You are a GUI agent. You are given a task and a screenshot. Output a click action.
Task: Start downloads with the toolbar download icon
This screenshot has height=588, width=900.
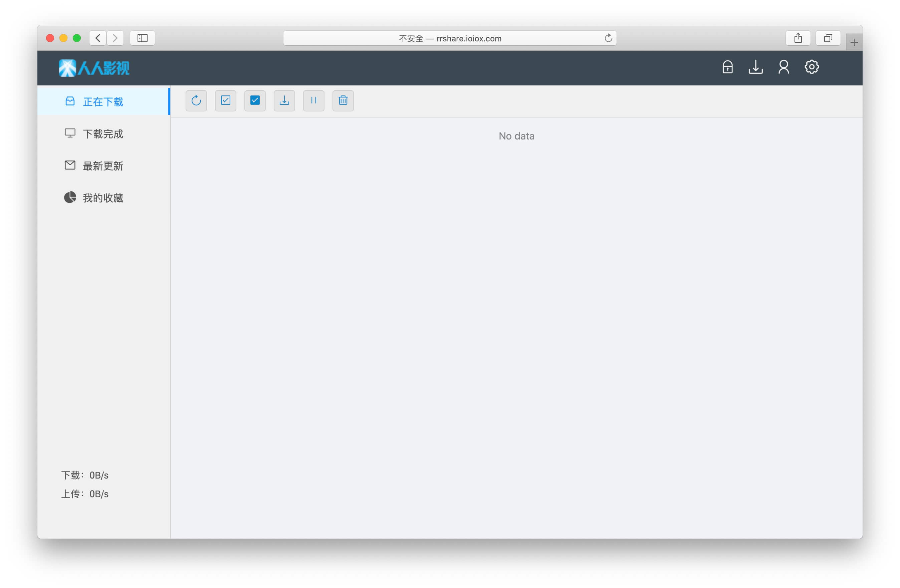(x=284, y=100)
